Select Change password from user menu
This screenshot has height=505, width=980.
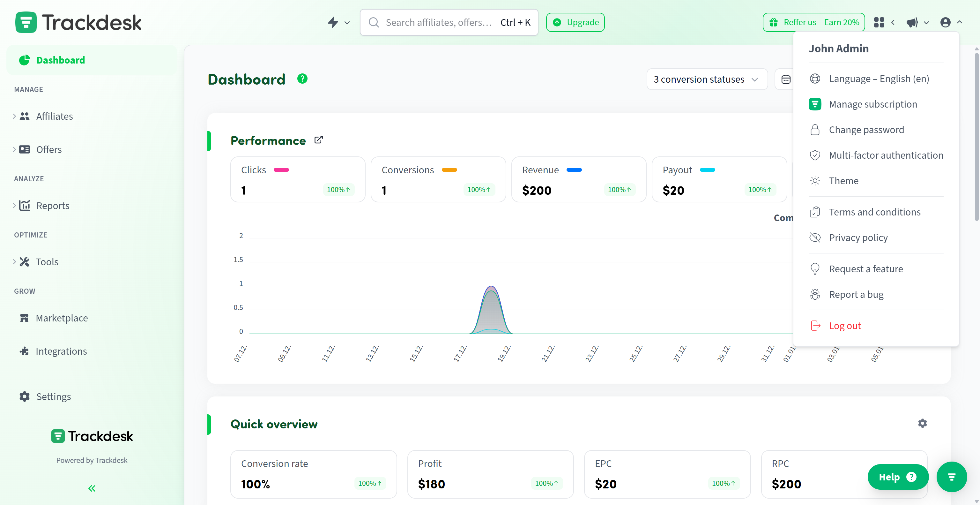(866, 130)
